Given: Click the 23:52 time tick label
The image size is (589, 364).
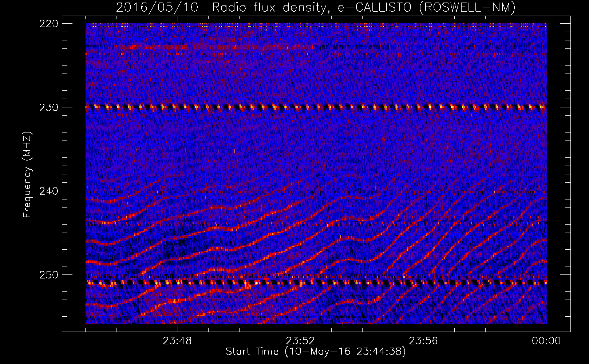Looking at the screenshot, I should pyautogui.click(x=300, y=341).
